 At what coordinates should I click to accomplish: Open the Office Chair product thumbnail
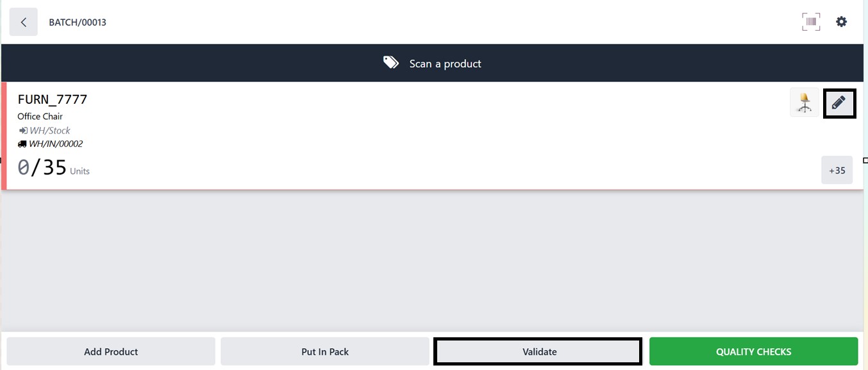805,103
